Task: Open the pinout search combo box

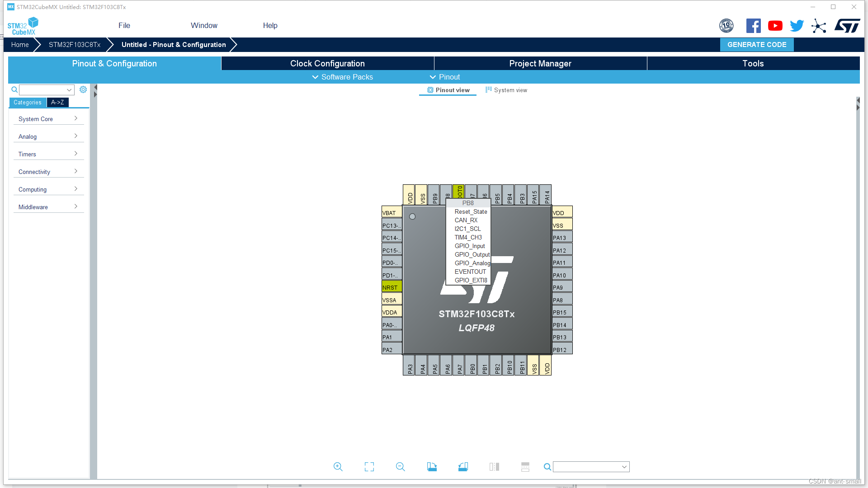Action: [x=591, y=467]
